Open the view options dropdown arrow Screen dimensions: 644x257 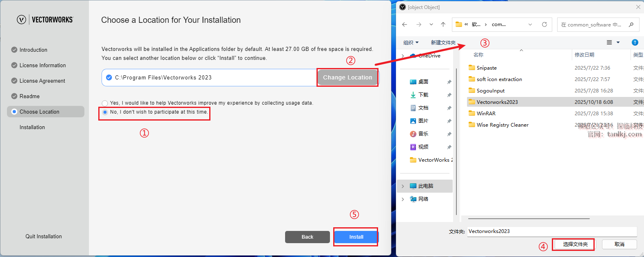(618, 42)
